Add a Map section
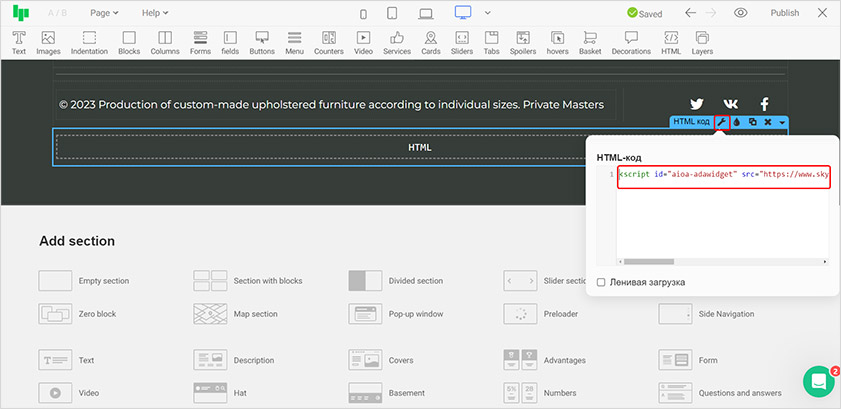This screenshot has width=841, height=409. coord(236,314)
